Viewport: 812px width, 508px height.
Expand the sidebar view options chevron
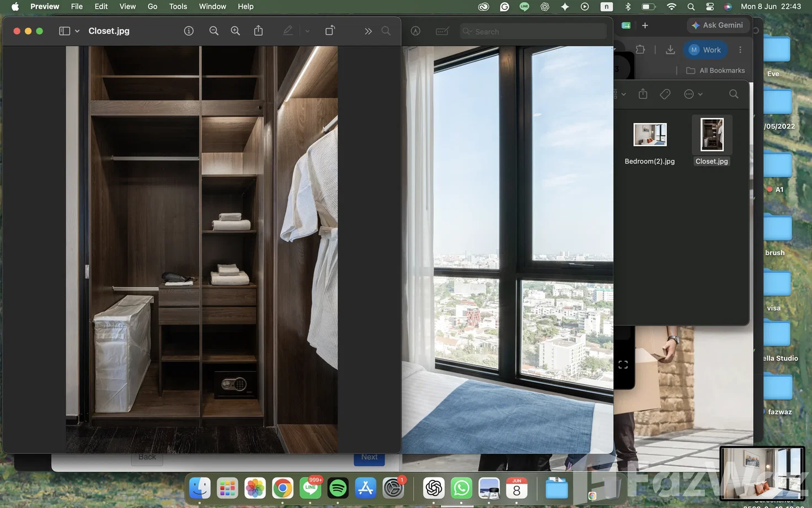point(77,31)
